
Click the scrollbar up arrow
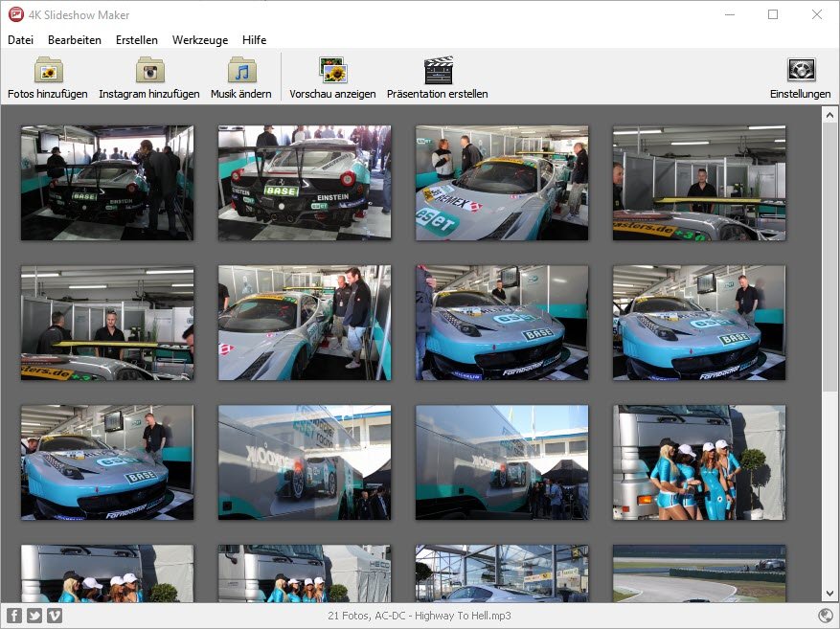pos(829,115)
